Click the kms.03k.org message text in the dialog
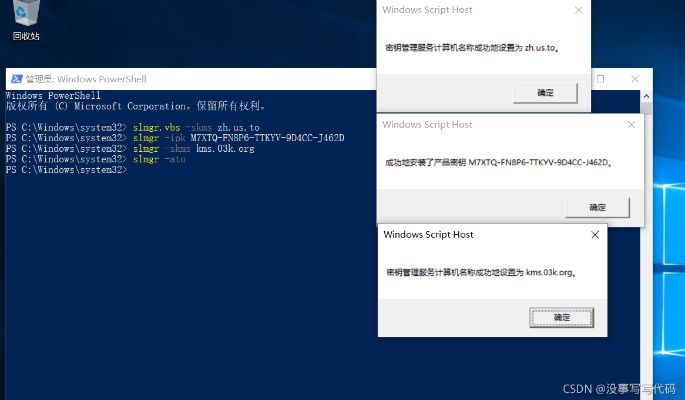This screenshot has width=685, height=400. pyautogui.click(x=480, y=272)
